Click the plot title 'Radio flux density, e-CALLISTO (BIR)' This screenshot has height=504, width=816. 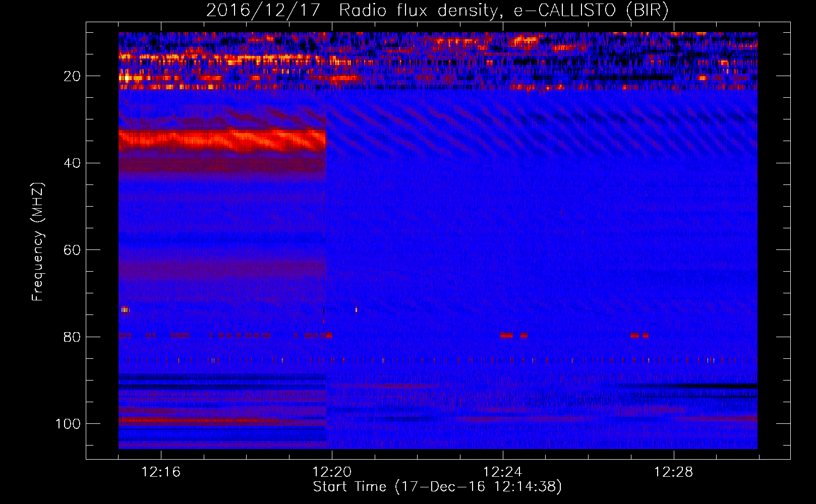[x=503, y=10]
